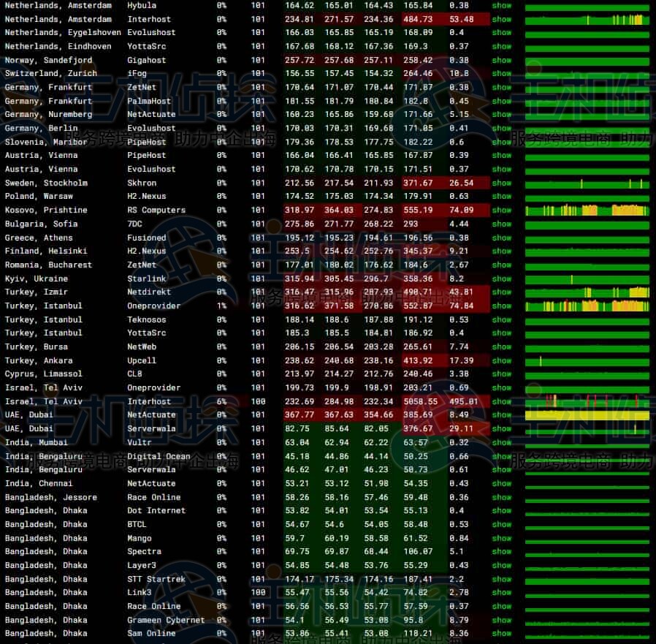The width and height of the screenshot is (656, 644).
Task: Select the STT Startrek provider cell
Action: (156, 579)
